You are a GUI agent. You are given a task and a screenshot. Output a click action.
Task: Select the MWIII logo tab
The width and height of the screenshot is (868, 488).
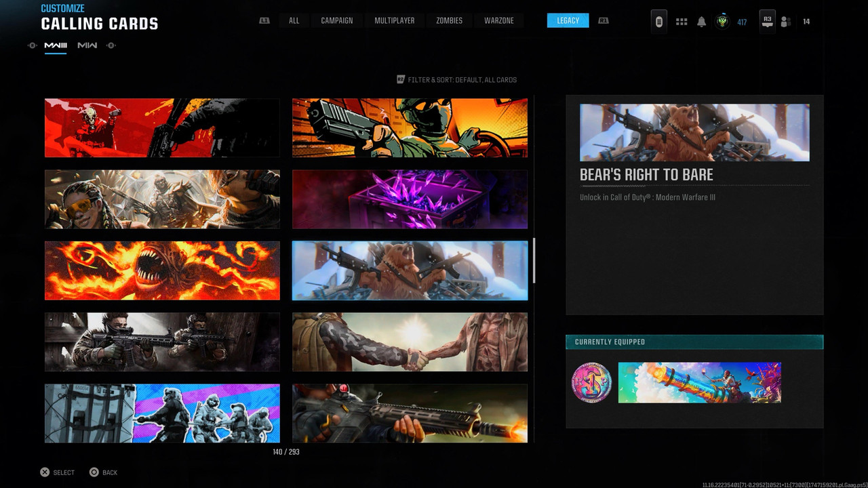56,45
